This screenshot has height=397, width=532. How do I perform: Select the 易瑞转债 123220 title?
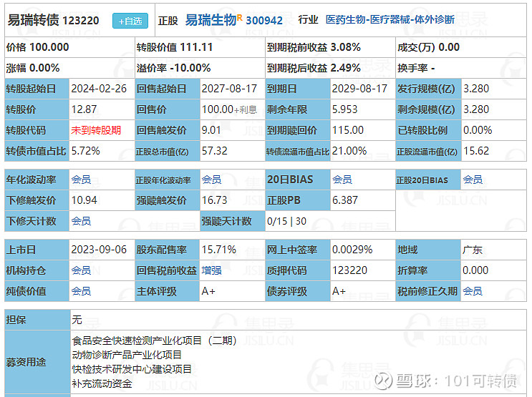click(53, 20)
